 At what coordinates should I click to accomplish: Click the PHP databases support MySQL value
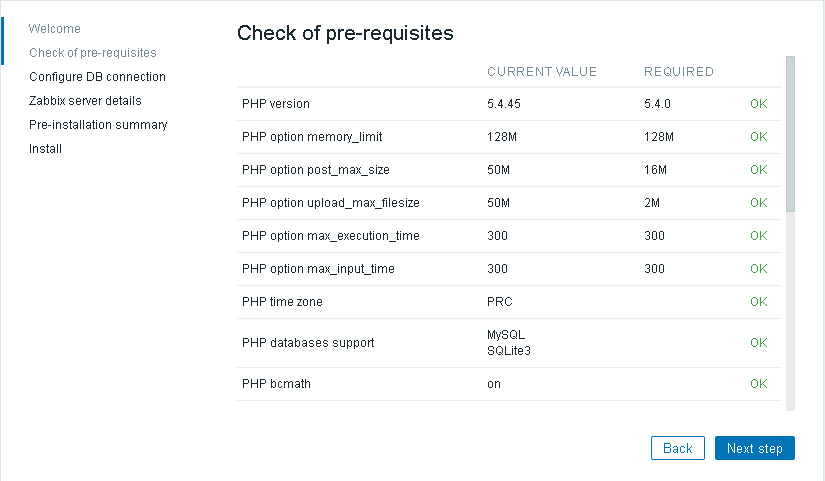(x=505, y=335)
